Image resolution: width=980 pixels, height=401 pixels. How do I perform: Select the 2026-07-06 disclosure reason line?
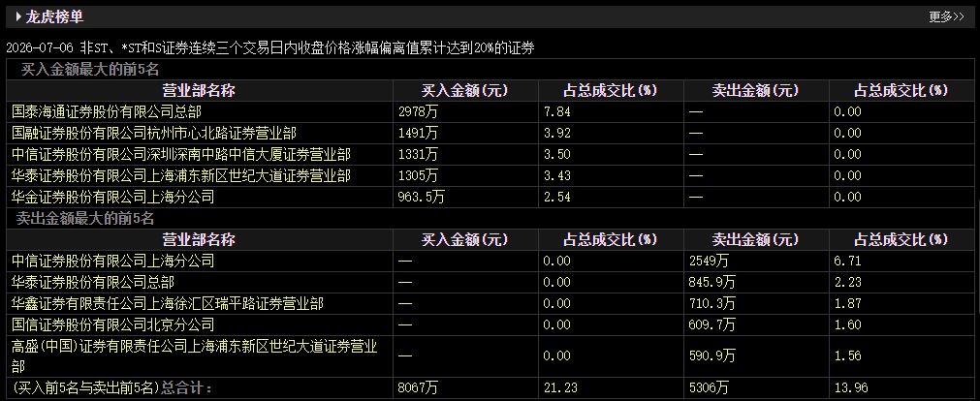coord(270,48)
